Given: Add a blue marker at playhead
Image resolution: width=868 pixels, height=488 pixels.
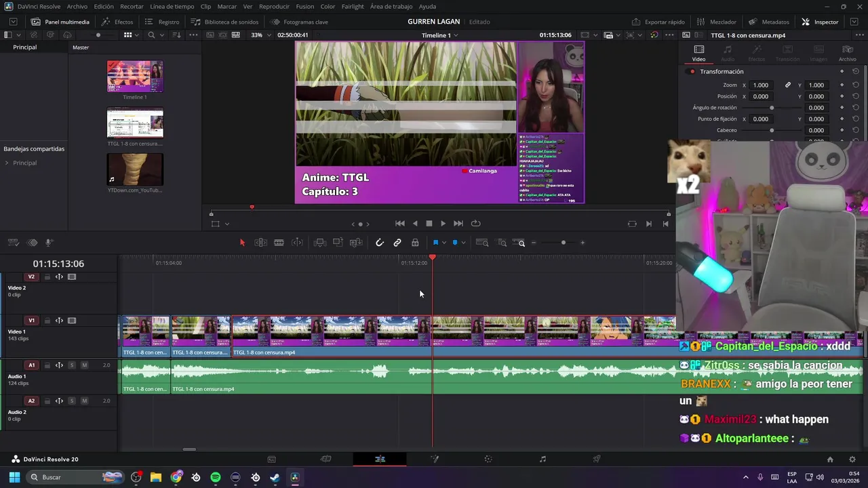Looking at the screenshot, I should [x=455, y=243].
